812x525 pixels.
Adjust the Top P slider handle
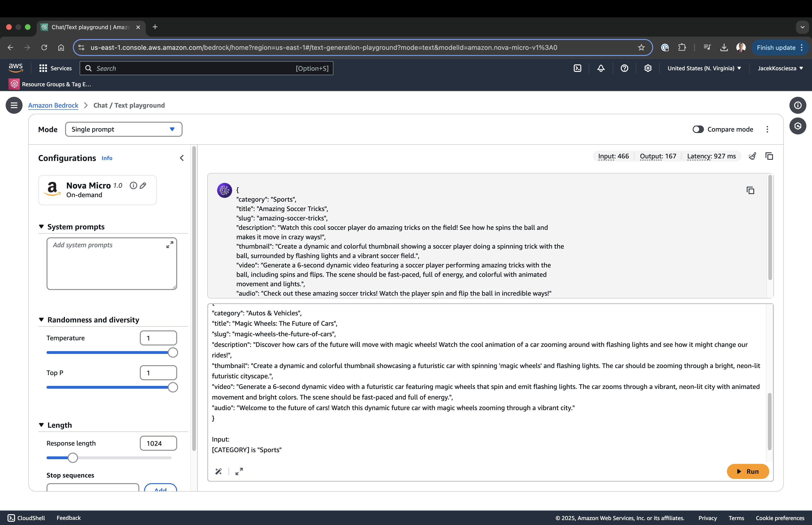pyautogui.click(x=173, y=387)
